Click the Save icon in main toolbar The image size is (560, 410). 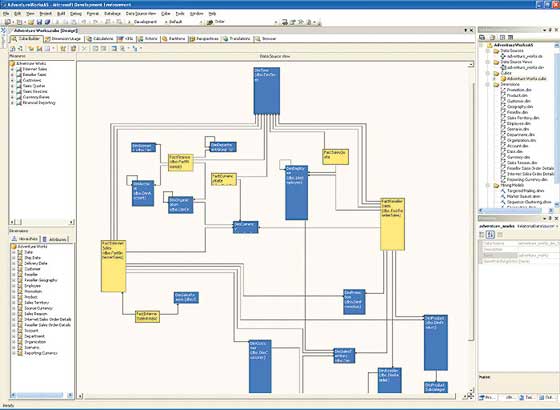39,22
